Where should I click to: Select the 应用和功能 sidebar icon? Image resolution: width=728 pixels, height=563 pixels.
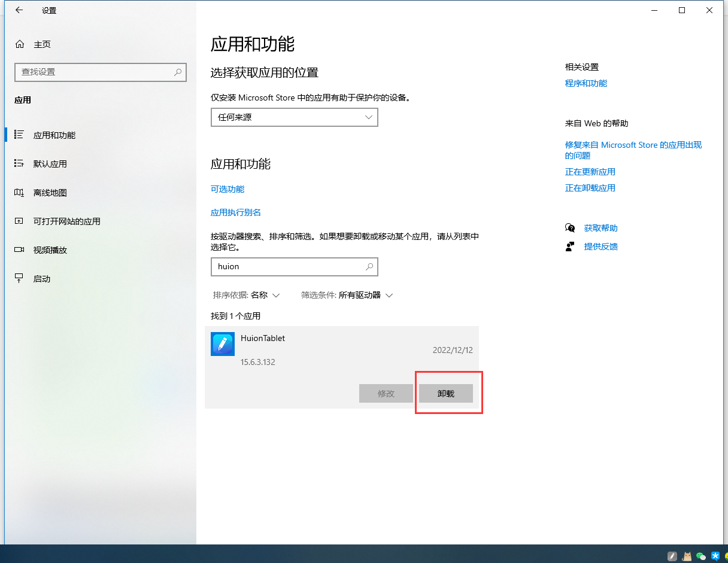19,135
